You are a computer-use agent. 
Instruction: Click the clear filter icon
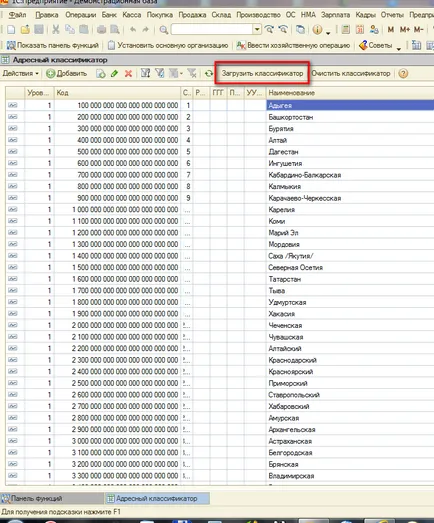192,73
